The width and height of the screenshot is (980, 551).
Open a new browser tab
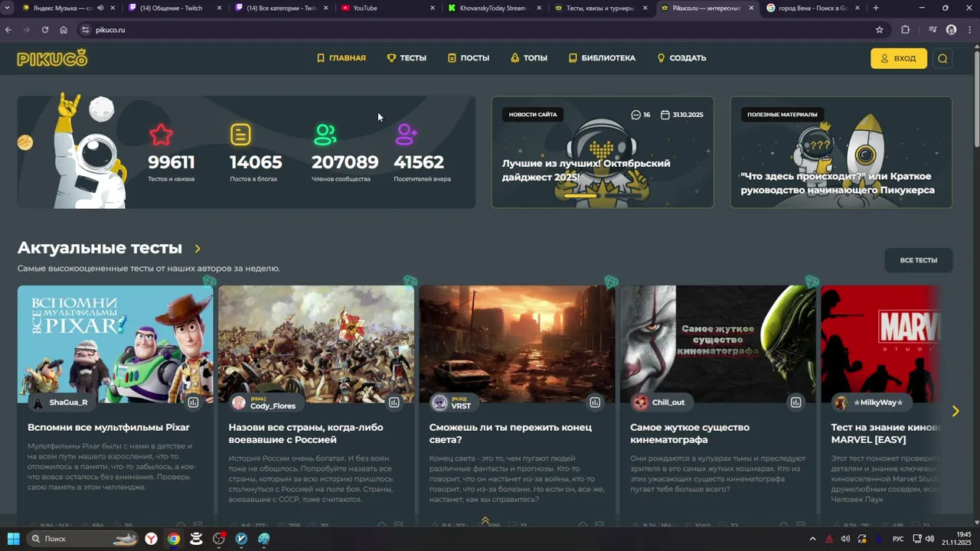(x=876, y=8)
